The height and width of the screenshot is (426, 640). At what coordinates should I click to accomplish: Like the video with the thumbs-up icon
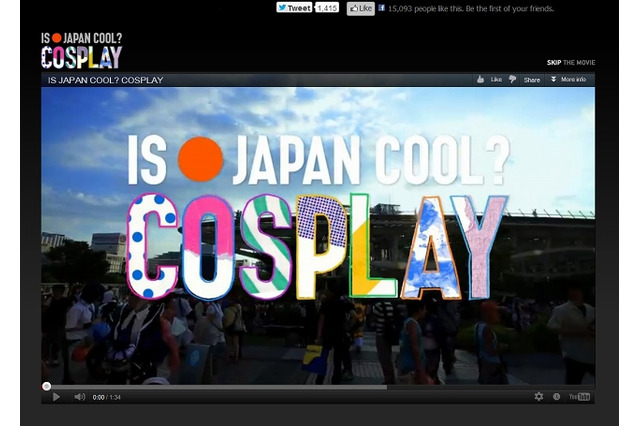480,80
